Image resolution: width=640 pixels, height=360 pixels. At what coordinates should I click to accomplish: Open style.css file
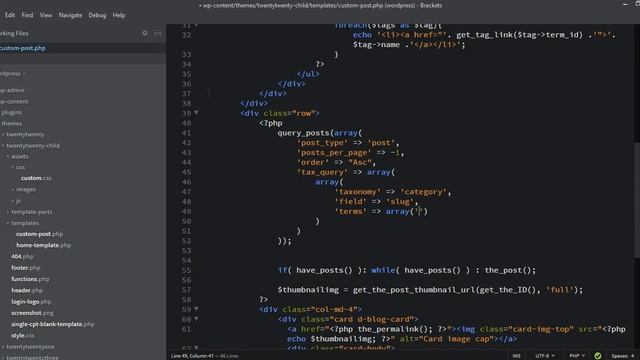(x=23, y=336)
